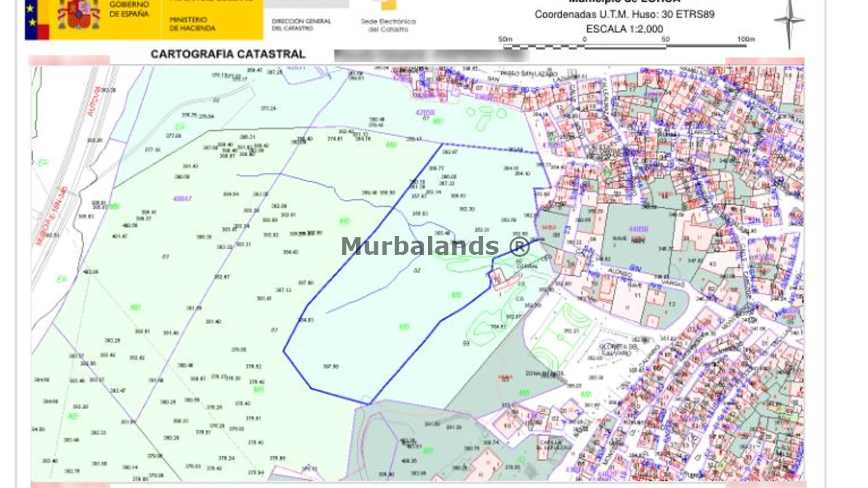Viewport: 868px width, 488px height.
Task: Select the parcel labeled 44050
Action: (x=638, y=230)
